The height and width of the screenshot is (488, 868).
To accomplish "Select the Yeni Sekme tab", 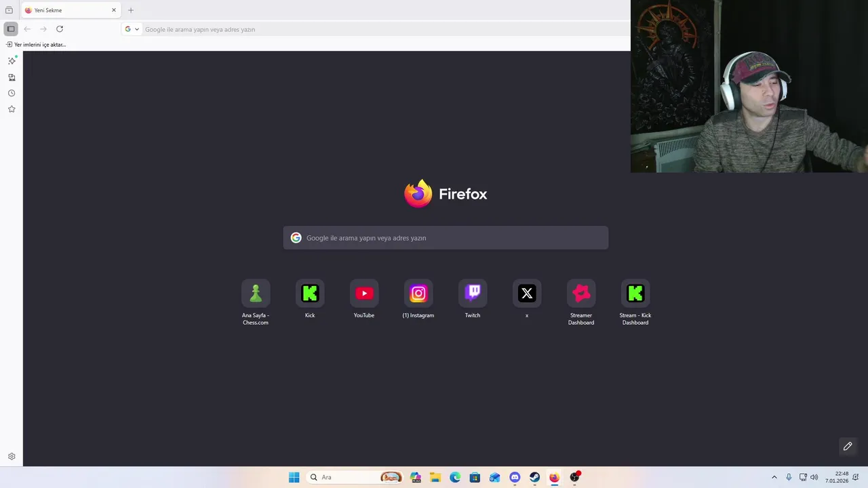I will pyautogui.click(x=71, y=10).
